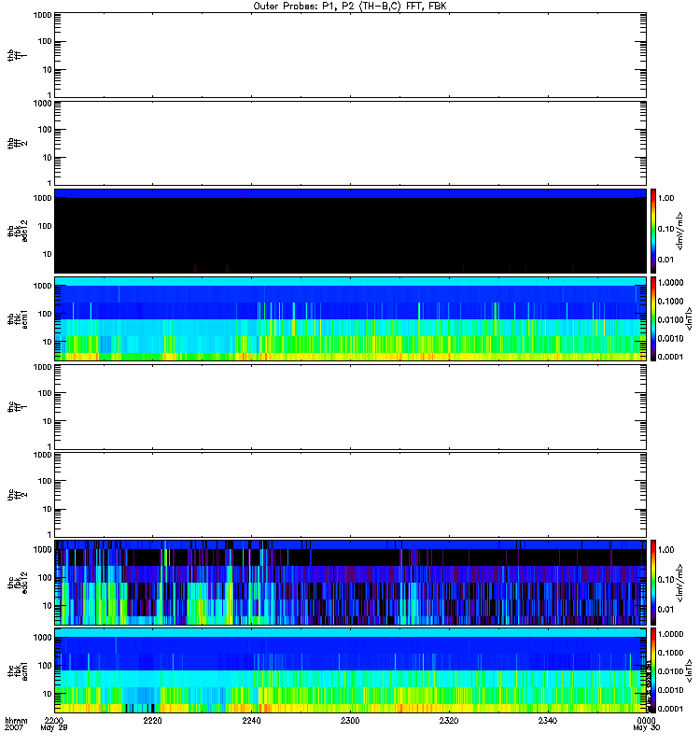Click the color bar beside thb fbk scm1
This screenshot has width=700, height=747.
click(653, 318)
